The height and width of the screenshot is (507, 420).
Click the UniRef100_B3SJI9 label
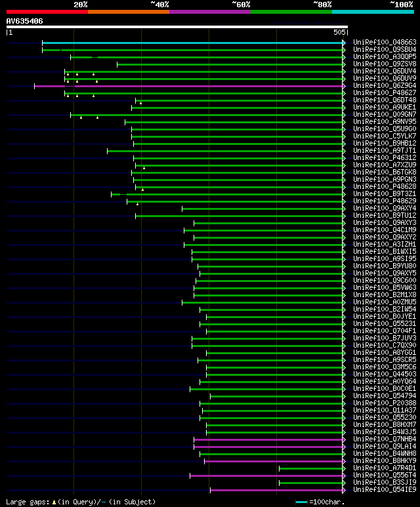(x=385, y=483)
